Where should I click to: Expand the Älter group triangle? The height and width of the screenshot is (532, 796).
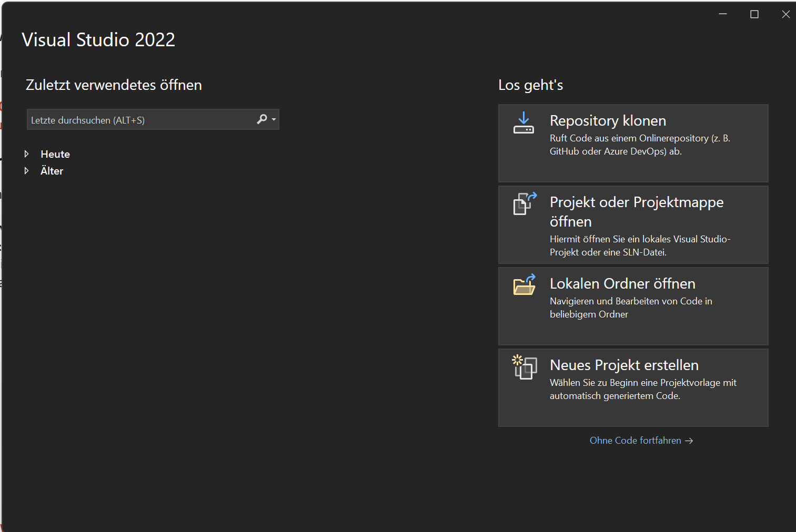[x=26, y=171]
